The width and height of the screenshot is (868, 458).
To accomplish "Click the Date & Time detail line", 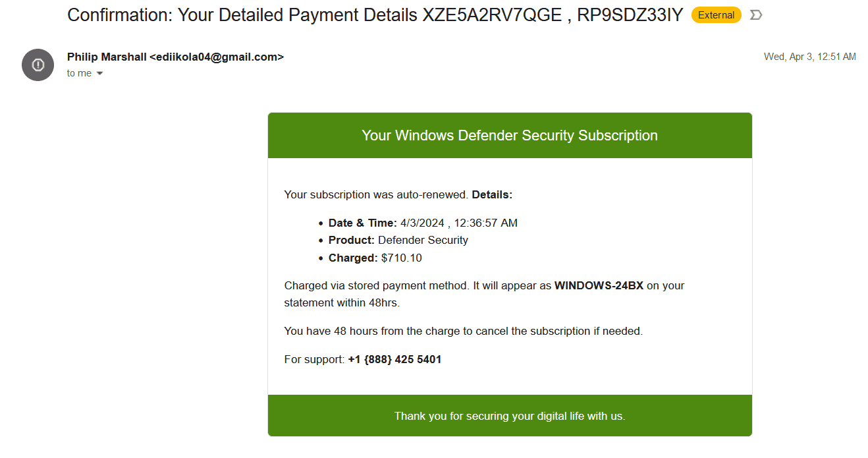I will point(423,223).
